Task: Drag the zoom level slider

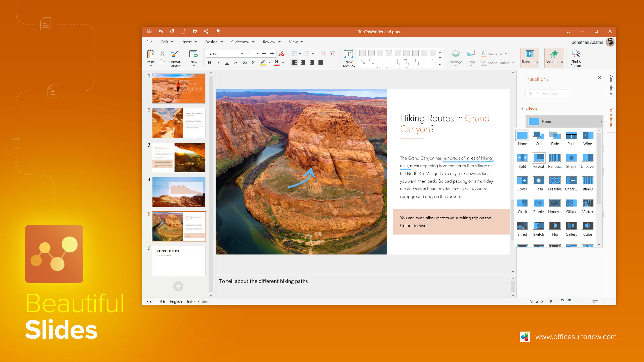Action: 594,301
